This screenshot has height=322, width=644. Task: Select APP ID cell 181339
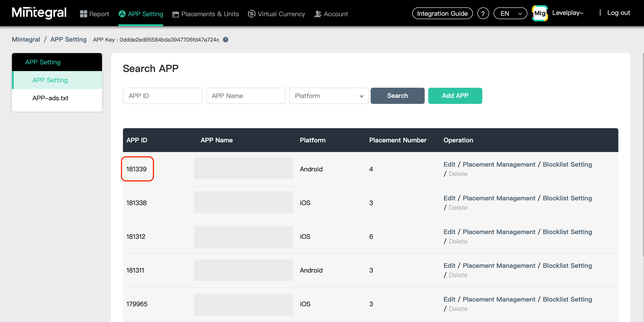(136, 169)
